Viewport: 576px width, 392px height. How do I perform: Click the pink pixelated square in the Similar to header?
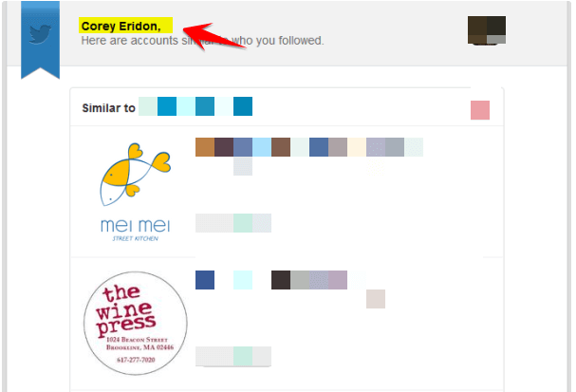point(480,110)
